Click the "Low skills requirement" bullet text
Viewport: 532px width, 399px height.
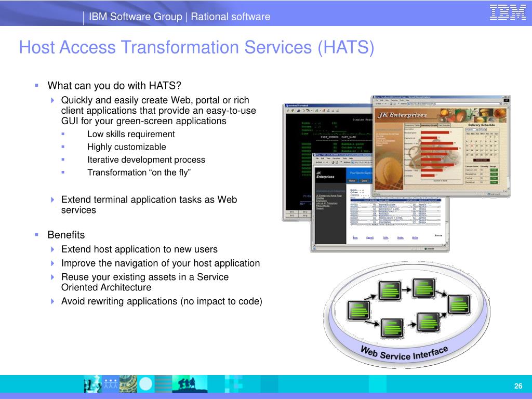(131, 134)
